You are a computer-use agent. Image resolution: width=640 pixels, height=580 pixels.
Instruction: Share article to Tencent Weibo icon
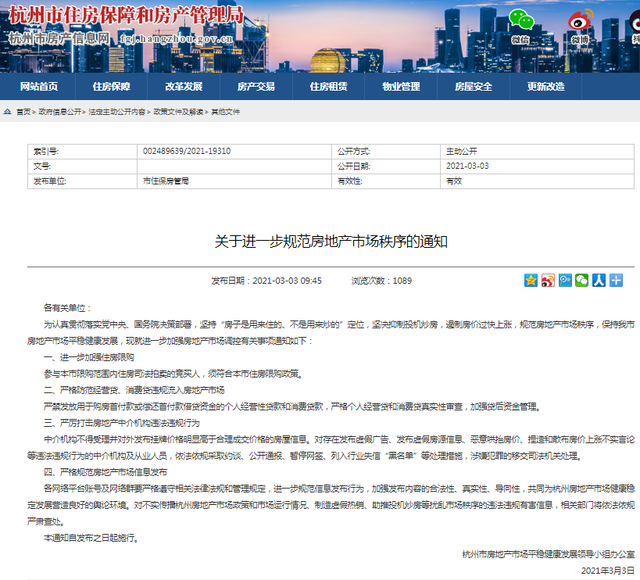565,281
